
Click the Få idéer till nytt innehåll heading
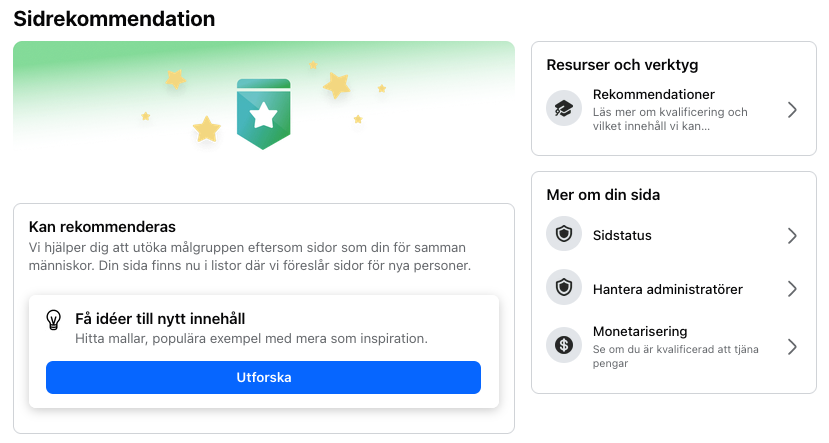tap(160, 319)
